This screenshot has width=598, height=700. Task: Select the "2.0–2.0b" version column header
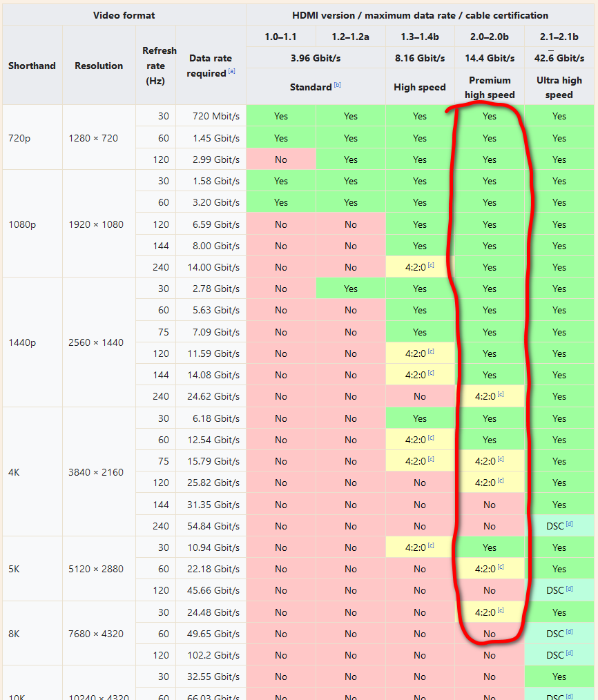click(x=490, y=37)
